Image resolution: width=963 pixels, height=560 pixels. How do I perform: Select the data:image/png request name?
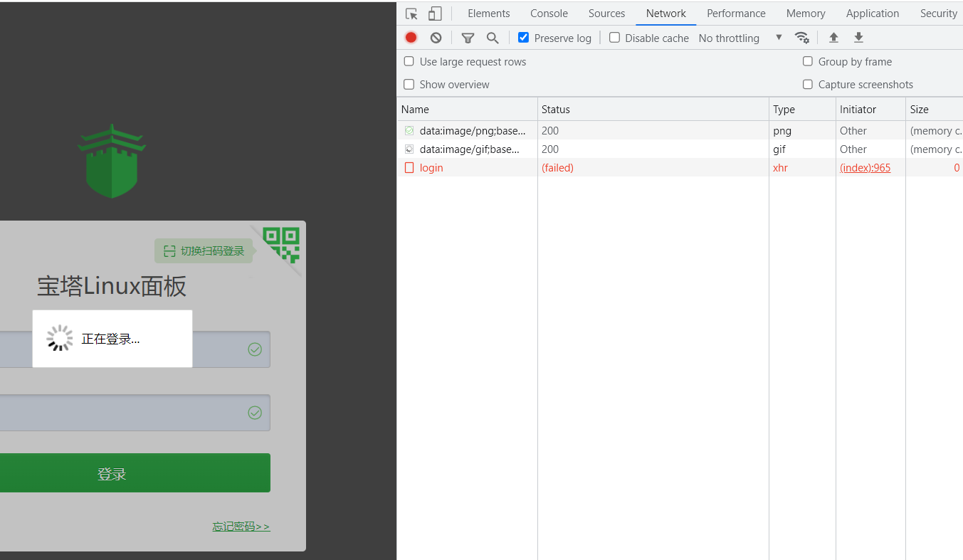point(473,131)
